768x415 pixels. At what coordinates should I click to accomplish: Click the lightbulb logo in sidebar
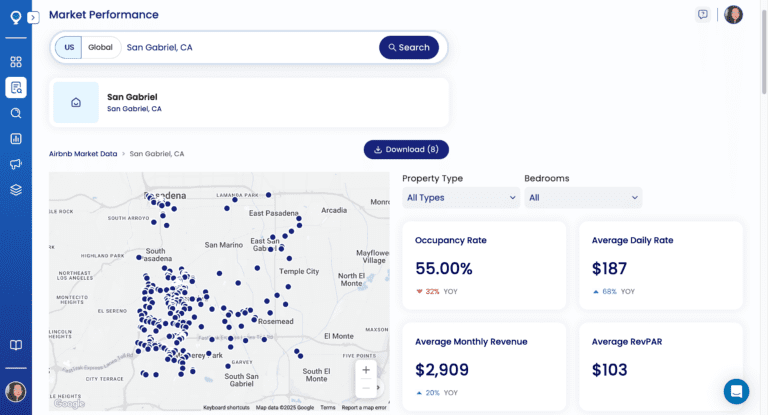click(15, 17)
